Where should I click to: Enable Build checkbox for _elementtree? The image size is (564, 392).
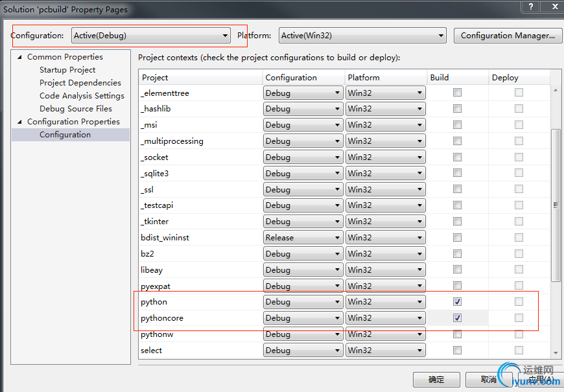point(457,93)
